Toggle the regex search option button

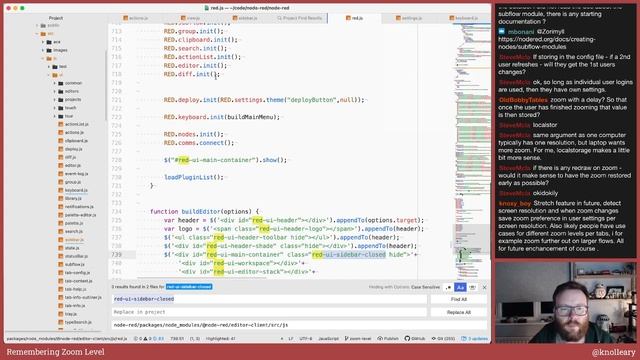point(449,287)
